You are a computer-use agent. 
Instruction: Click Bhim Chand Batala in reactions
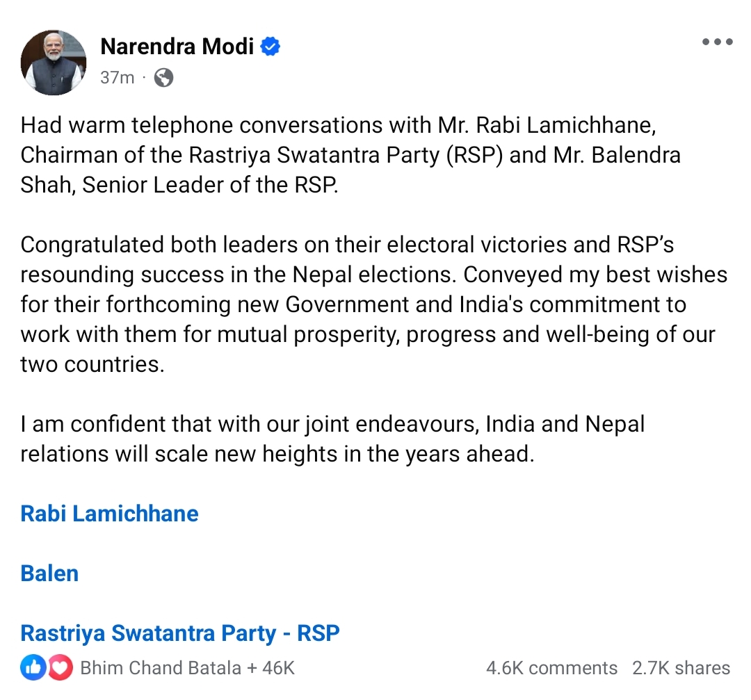coord(160,669)
